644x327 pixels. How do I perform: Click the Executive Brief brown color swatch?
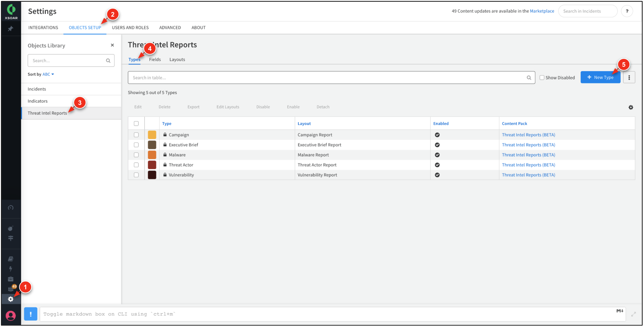pyautogui.click(x=152, y=145)
